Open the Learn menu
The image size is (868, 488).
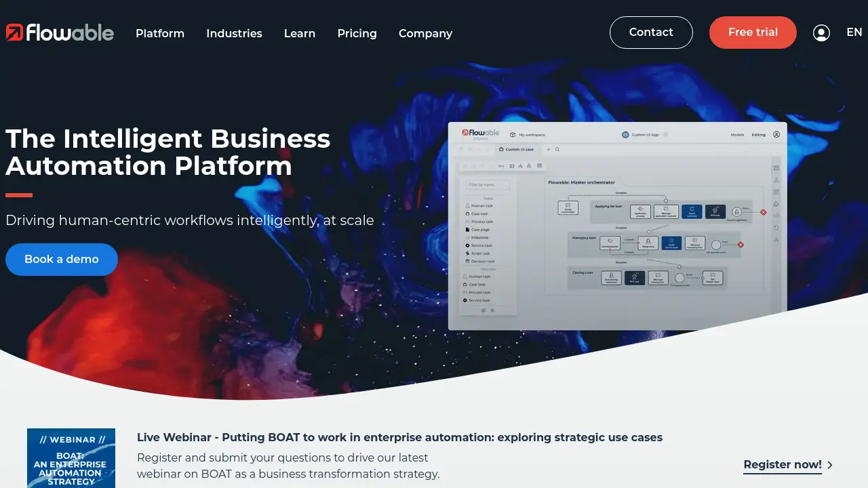[x=300, y=33]
